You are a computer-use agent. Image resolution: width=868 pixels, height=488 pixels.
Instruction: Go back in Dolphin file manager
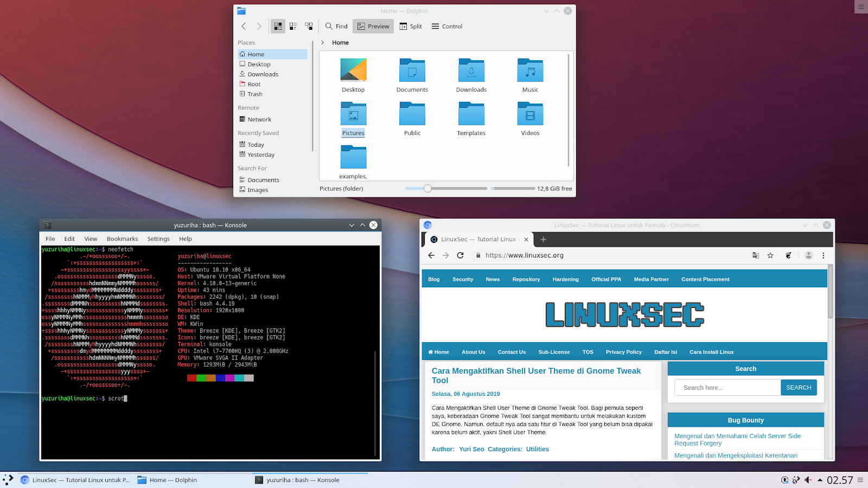[x=244, y=26]
